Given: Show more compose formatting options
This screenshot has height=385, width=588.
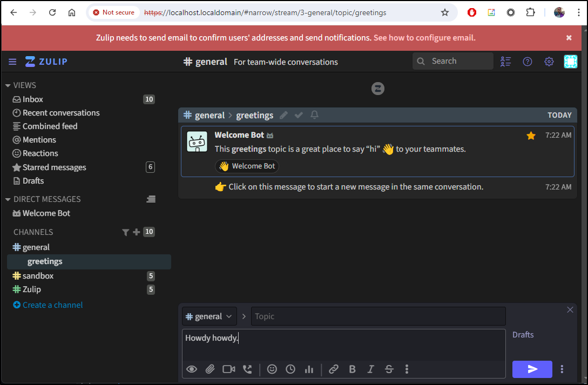Looking at the screenshot, I should pos(407,369).
